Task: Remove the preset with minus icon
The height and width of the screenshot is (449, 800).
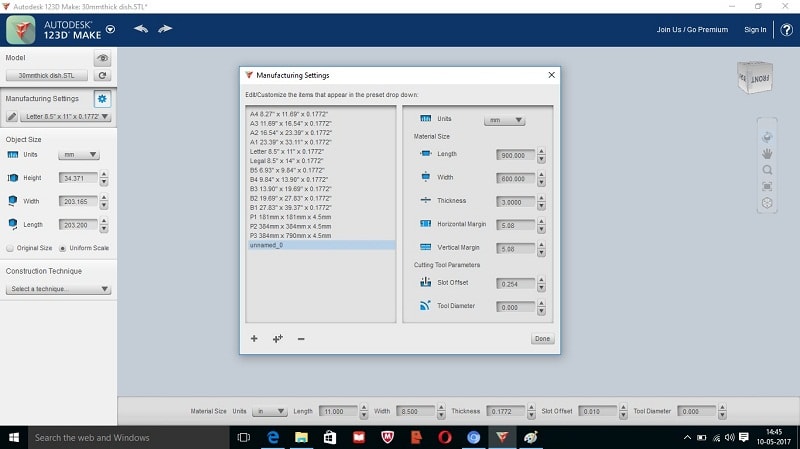Action: click(x=301, y=338)
